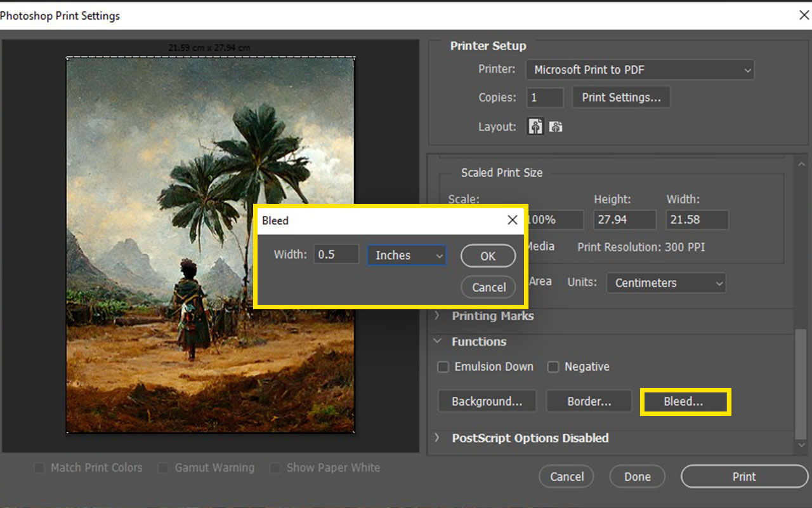Open the Units dropdown showing Centimeters
Viewport: 812px width, 508px height.
click(665, 283)
